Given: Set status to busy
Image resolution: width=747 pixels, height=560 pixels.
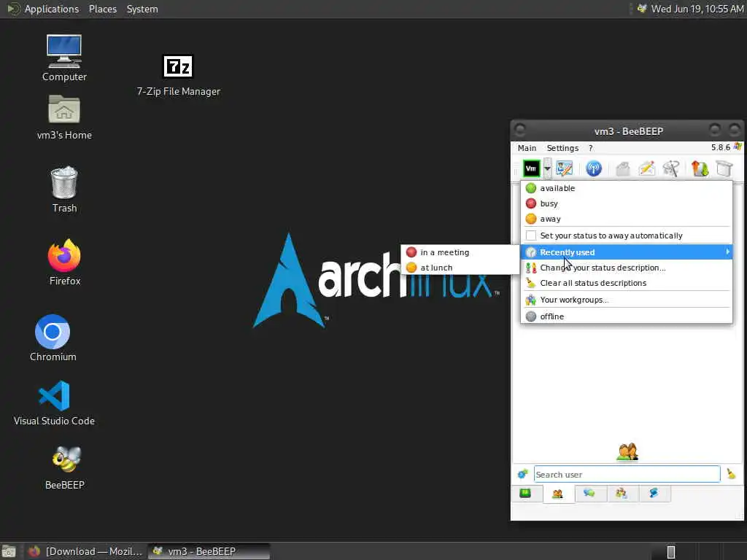Looking at the screenshot, I should 626,203.
